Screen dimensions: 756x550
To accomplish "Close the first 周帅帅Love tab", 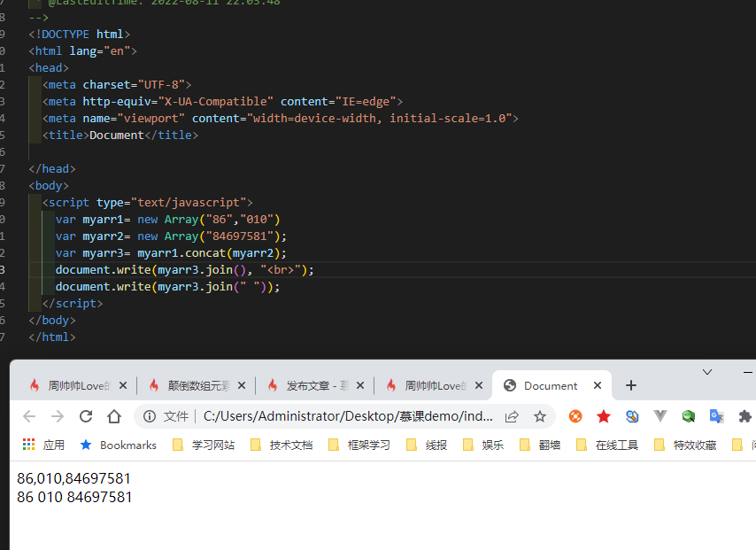I will click(123, 385).
